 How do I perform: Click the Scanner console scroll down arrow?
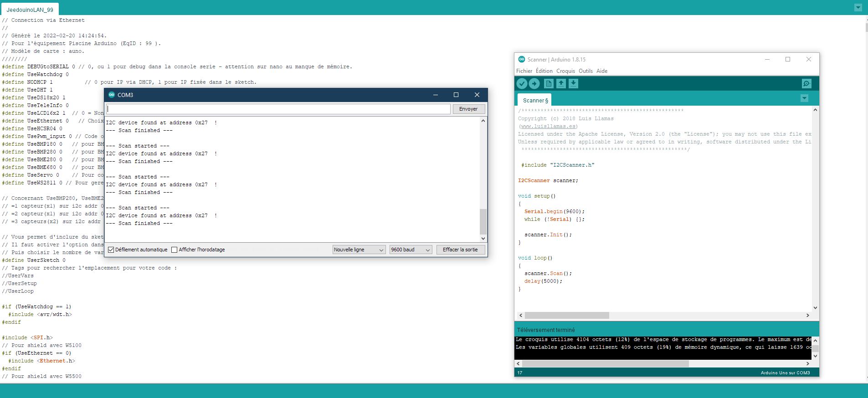click(x=815, y=356)
